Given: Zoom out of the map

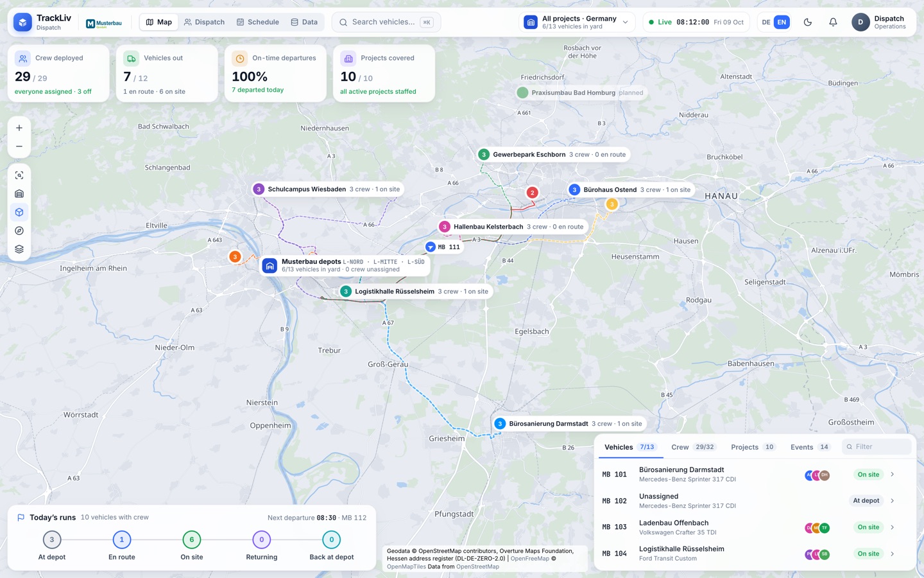Looking at the screenshot, I should (19, 146).
